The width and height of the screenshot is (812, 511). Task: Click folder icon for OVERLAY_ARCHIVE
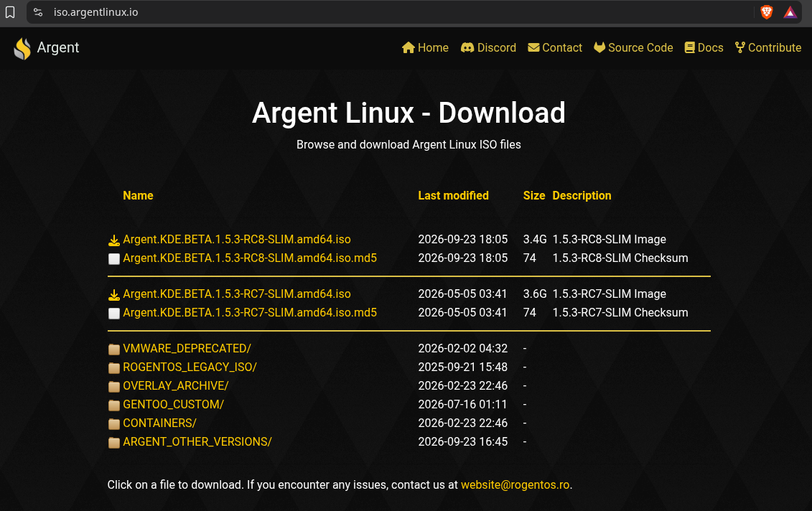pos(114,386)
